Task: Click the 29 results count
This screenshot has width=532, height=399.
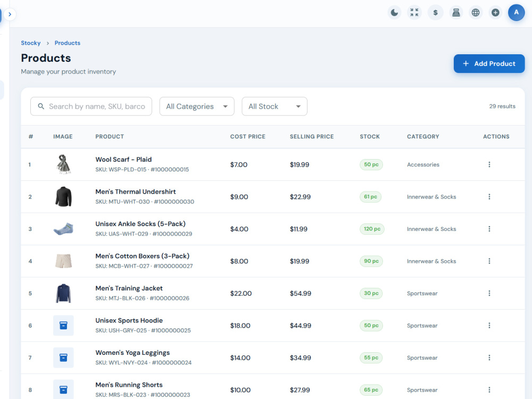Action: pos(502,106)
